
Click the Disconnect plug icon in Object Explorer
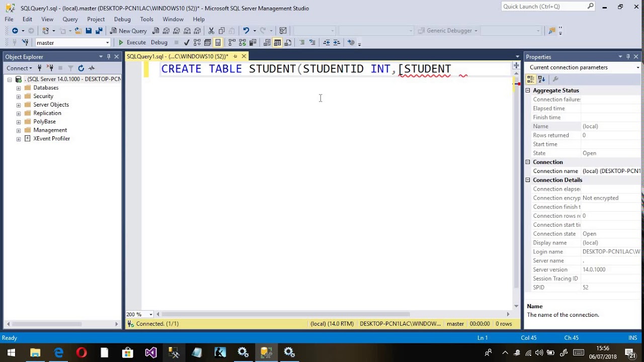click(50, 68)
